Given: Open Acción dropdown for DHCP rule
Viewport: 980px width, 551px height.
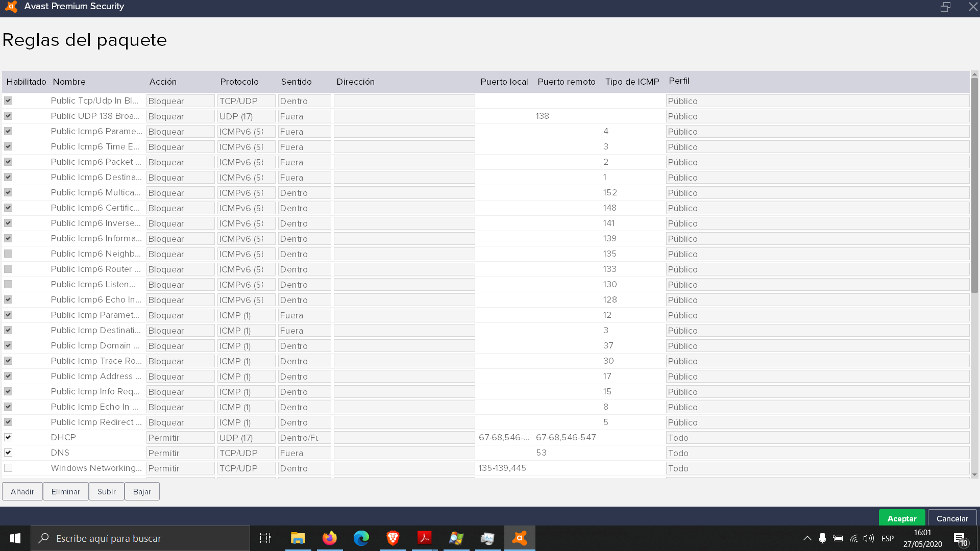Looking at the screenshot, I should (180, 438).
